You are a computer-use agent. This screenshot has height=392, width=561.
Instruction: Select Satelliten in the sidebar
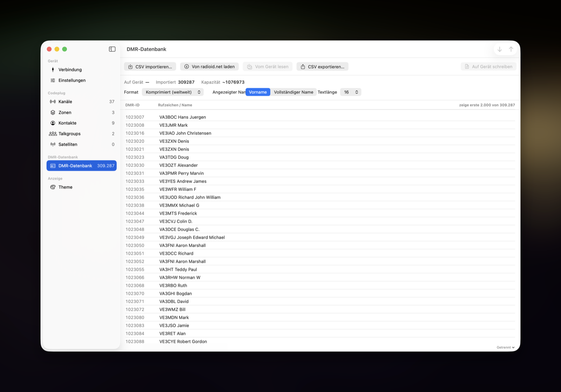[81, 144]
